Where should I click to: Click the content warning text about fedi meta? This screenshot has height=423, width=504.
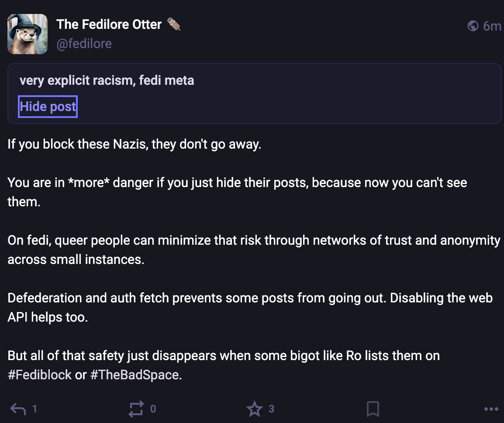(107, 81)
